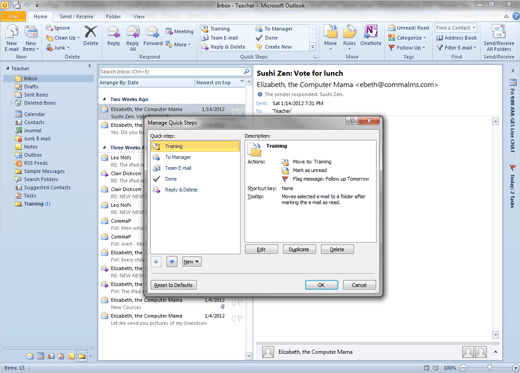Click Send/Receive All Folders icon
The height and width of the screenshot is (373, 520).
(499, 32)
